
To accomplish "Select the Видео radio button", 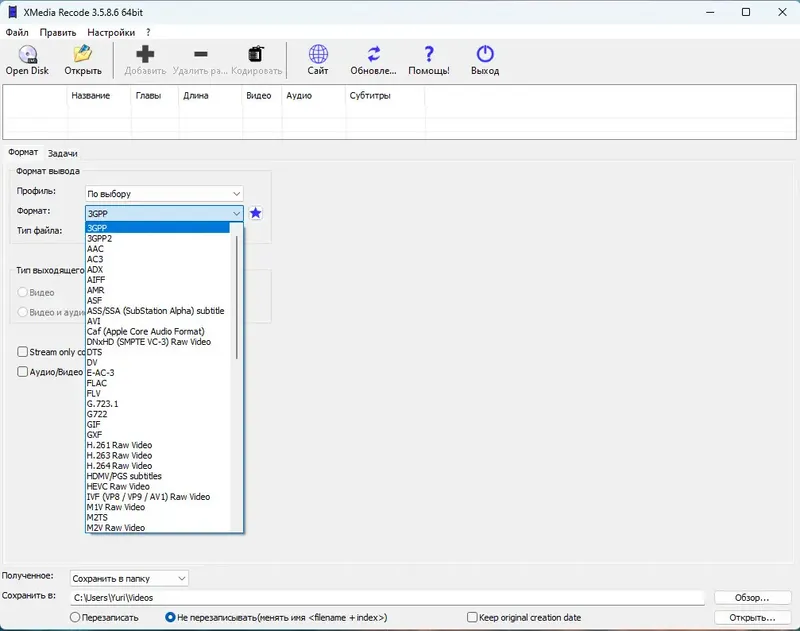I will tap(22, 292).
